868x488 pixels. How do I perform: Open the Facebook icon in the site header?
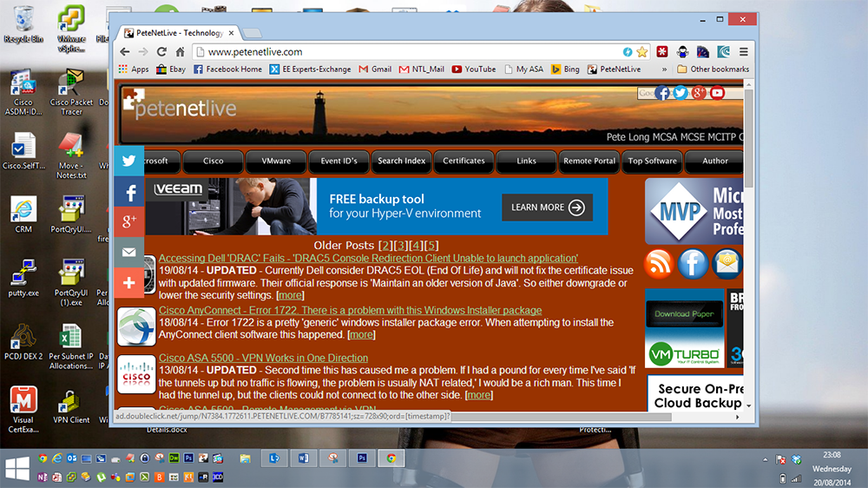click(662, 93)
